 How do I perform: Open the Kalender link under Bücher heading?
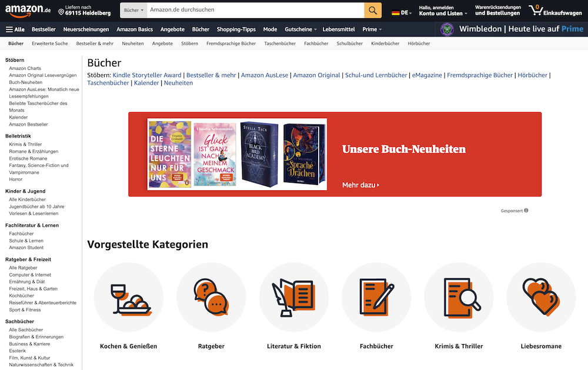pyautogui.click(x=146, y=83)
